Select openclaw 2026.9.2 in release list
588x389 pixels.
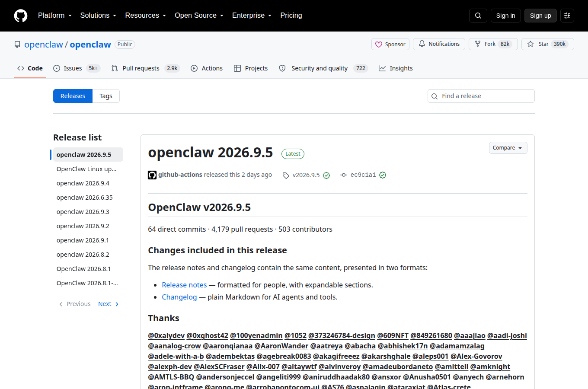click(x=88, y=226)
